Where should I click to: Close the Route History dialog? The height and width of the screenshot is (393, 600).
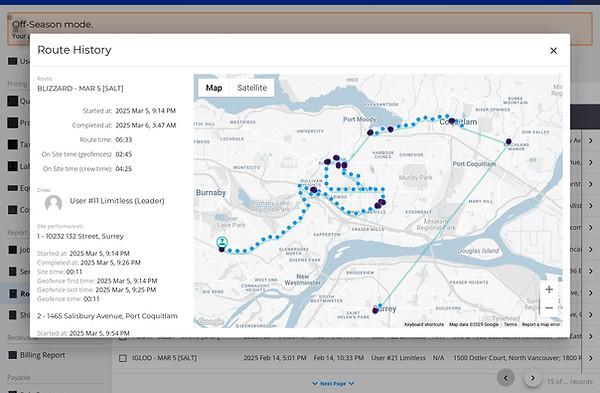tap(553, 51)
